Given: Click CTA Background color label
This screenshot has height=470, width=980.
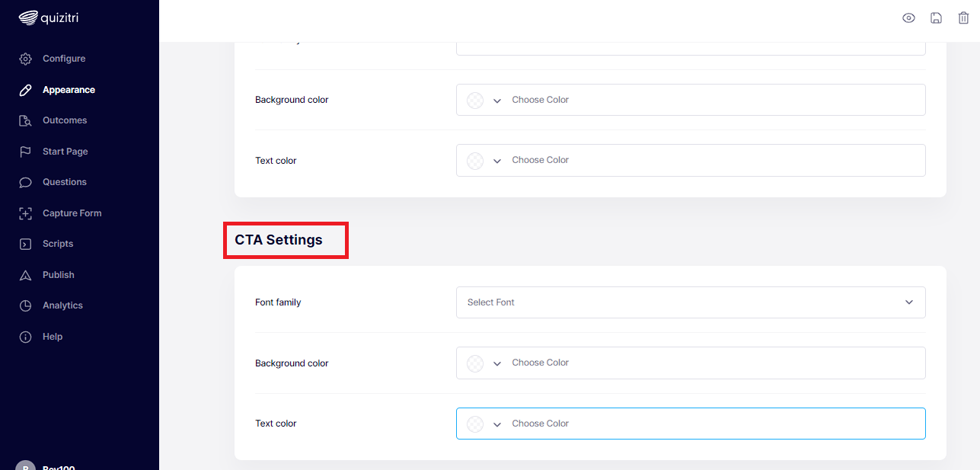Looking at the screenshot, I should tap(292, 363).
